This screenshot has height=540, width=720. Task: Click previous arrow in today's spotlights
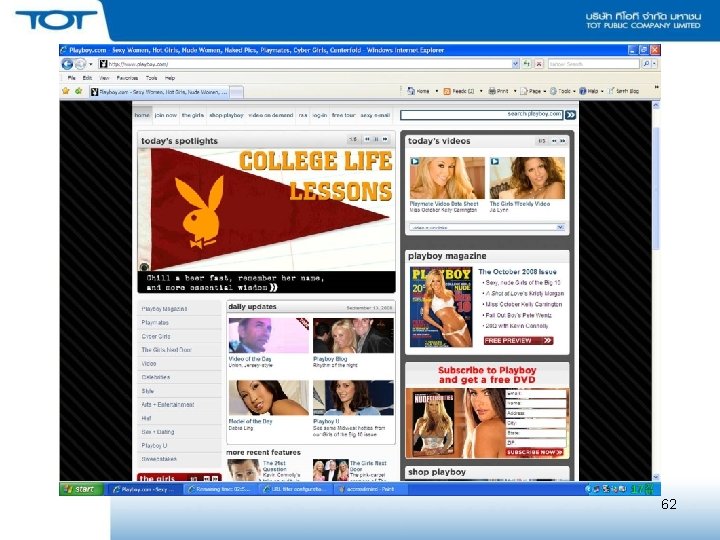(x=367, y=139)
